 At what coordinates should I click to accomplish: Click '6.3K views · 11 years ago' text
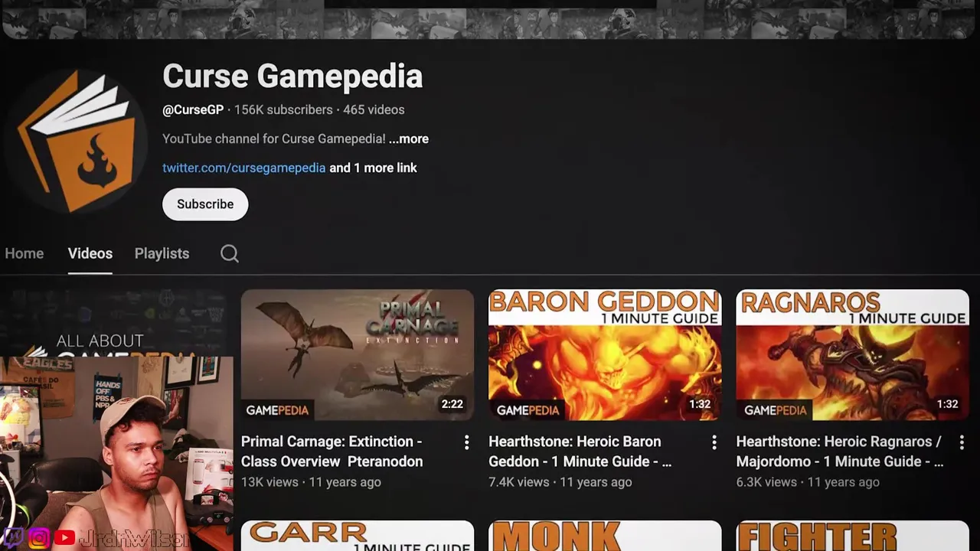pyautogui.click(x=808, y=482)
